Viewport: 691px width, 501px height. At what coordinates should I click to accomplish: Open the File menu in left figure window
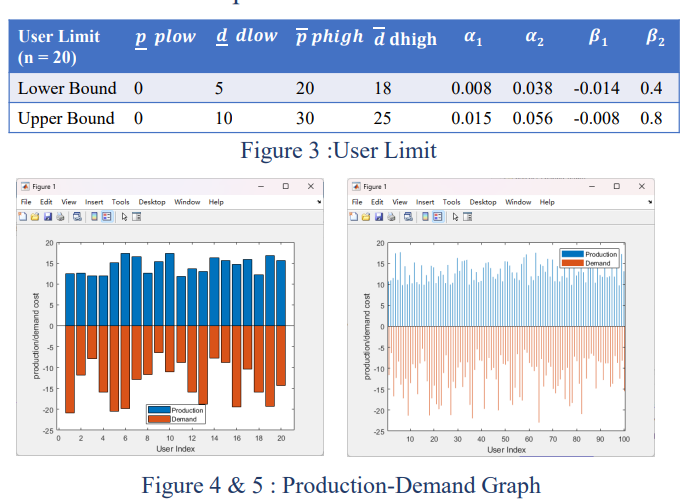26,202
